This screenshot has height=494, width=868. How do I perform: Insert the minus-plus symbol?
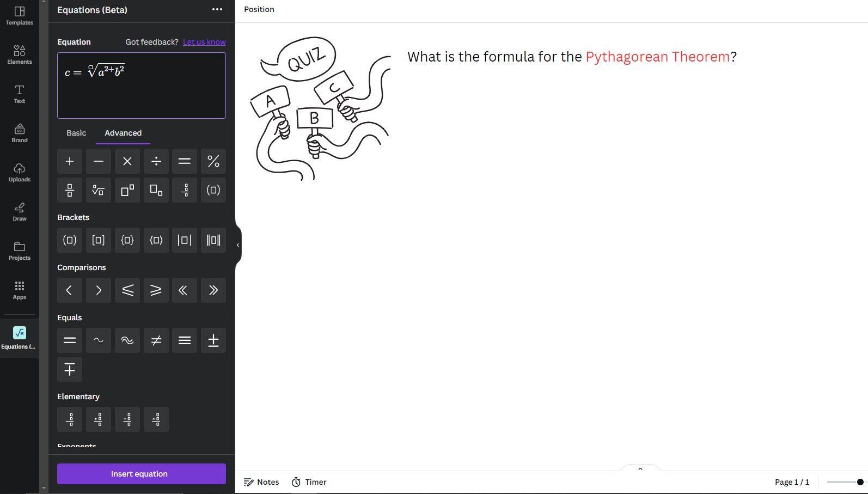[x=70, y=369]
